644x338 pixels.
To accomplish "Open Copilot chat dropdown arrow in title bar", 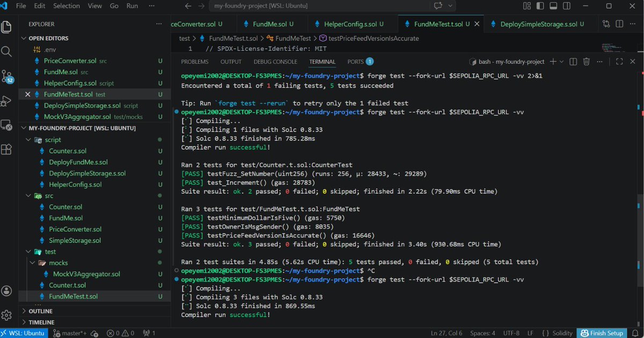I will coord(450,6).
